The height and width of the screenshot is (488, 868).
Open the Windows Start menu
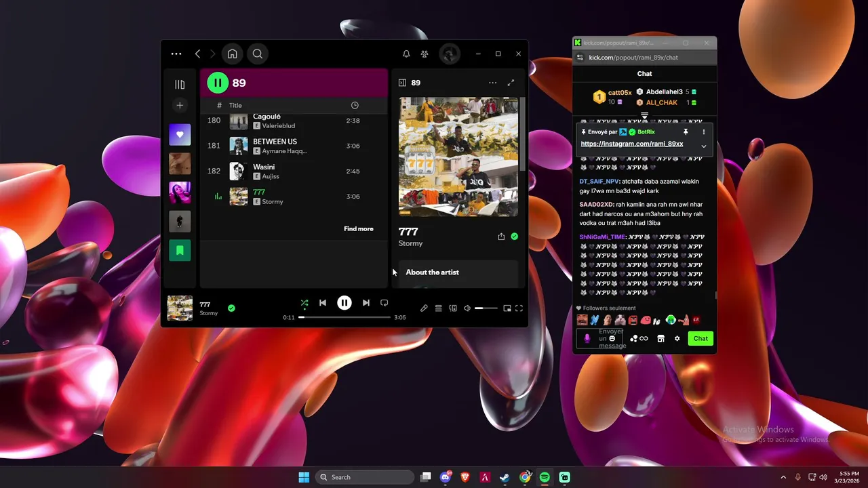coord(304,477)
